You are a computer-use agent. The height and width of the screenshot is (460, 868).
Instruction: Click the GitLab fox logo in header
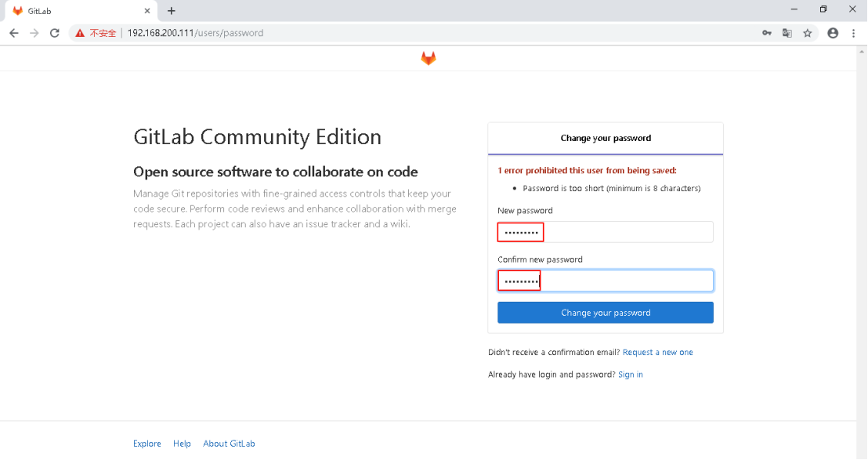click(x=429, y=58)
